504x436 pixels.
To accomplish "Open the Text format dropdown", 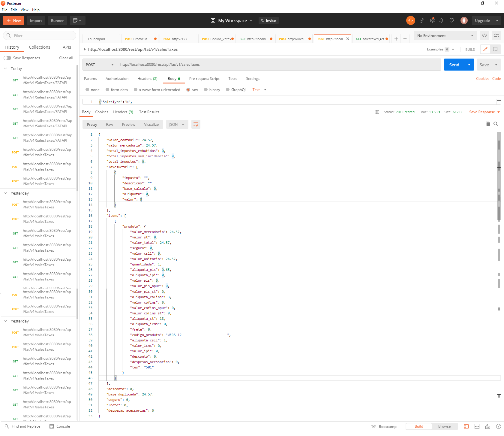I will [x=259, y=90].
